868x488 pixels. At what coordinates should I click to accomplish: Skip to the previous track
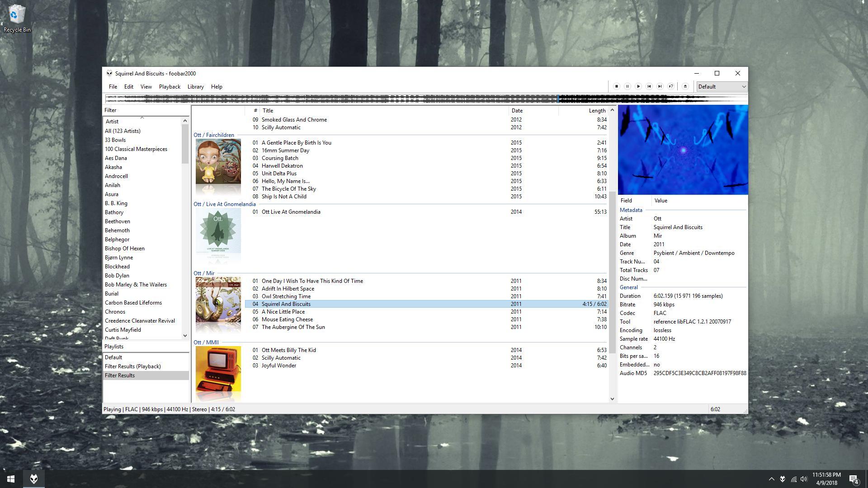649,86
